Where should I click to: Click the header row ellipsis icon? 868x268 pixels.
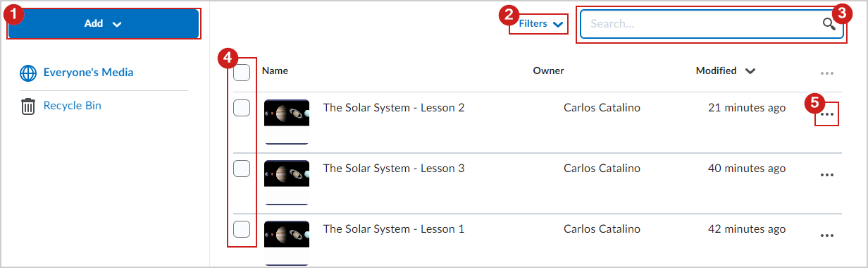pyautogui.click(x=827, y=73)
